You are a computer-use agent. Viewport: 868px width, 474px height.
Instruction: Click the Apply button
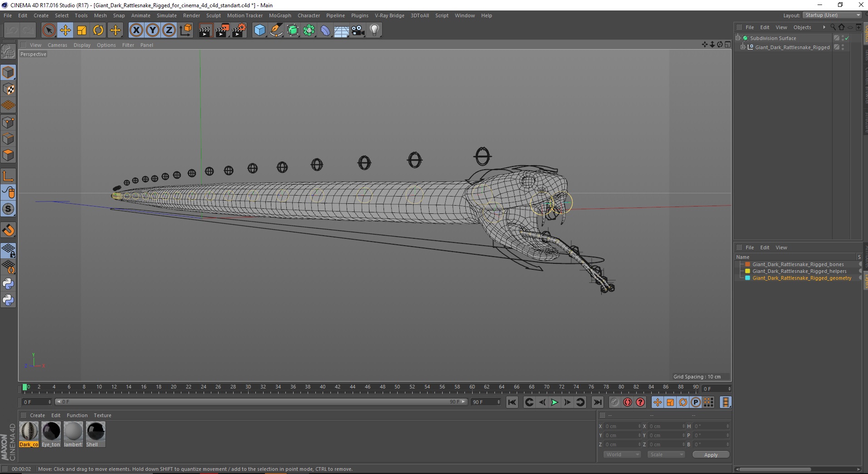tap(711, 455)
